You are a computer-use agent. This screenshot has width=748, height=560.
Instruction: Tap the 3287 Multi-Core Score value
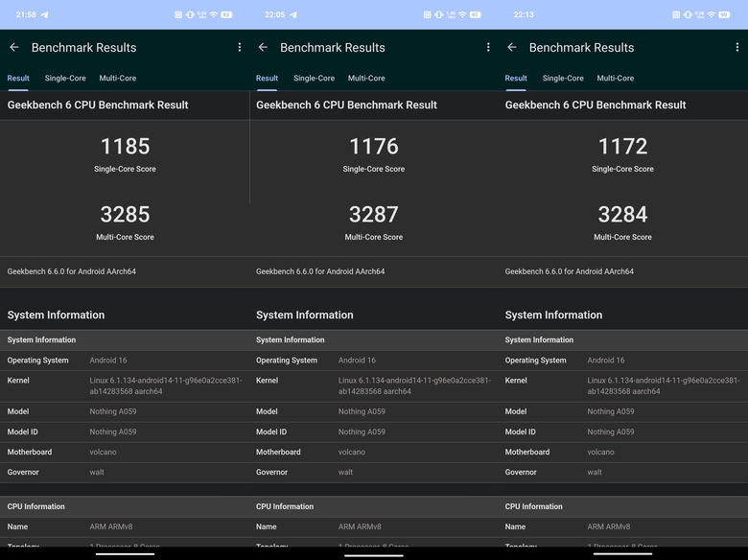(374, 214)
